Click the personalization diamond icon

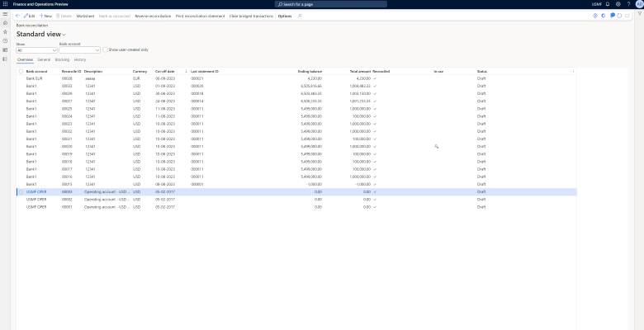[x=594, y=16]
